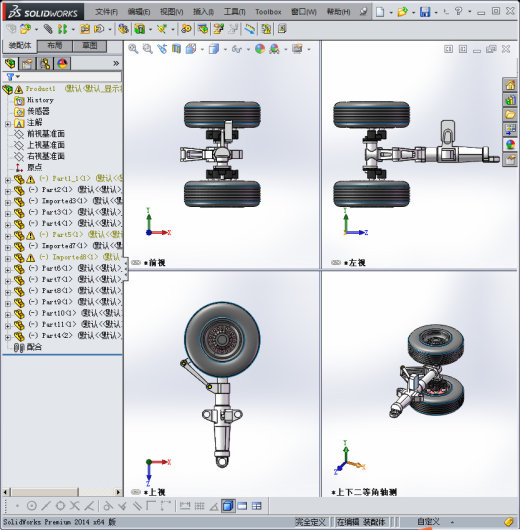
Task: Open Design Library icon in task pane
Action: click(510, 100)
